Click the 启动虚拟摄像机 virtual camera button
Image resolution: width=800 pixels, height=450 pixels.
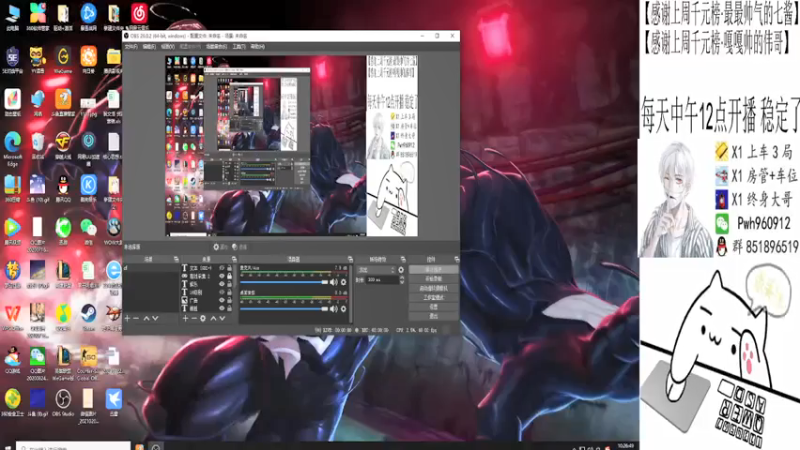(x=434, y=288)
